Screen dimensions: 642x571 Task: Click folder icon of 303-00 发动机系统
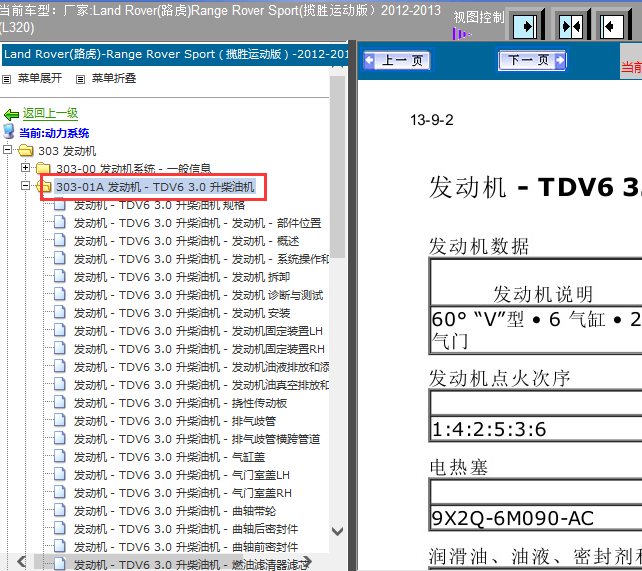tap(43, 168)
